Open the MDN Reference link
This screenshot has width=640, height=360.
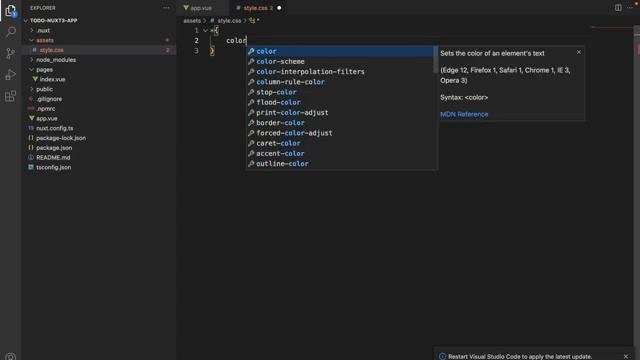coord(464,114)
